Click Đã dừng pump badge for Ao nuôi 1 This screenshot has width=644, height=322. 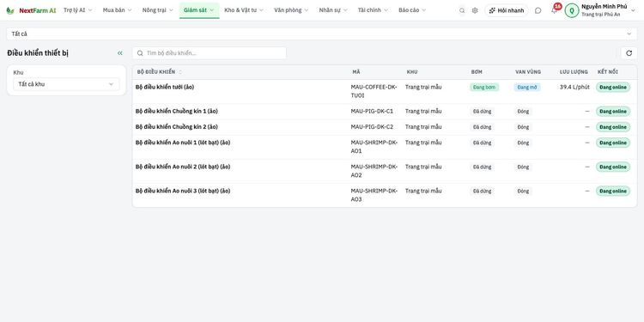tap(482, 143)
